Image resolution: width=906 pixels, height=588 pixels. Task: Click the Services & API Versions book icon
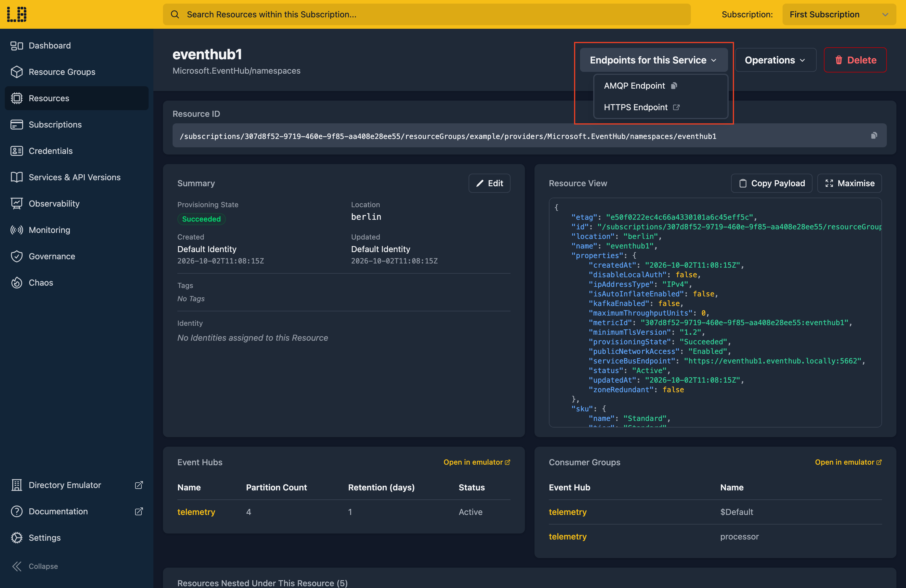pyautogui.click(x=17, y=177)
